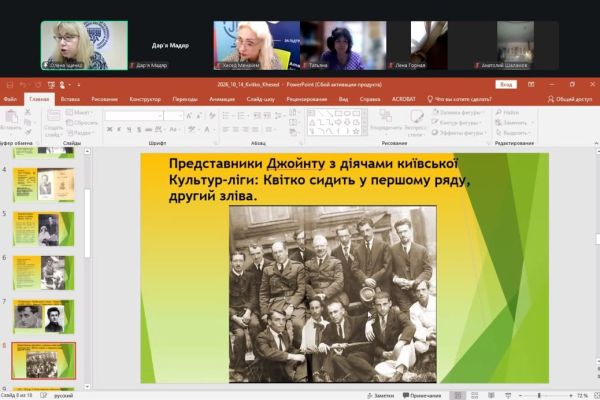Click the Что вы хотите сделать search field
Screen dimensions: 600x400
tap(459, 100)
